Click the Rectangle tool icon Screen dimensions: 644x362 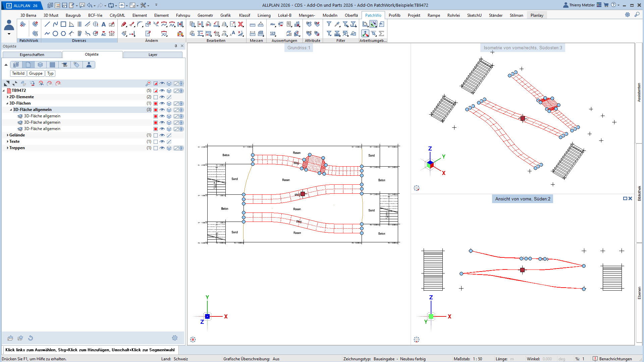pyautogui.click(x=63, y=24)
